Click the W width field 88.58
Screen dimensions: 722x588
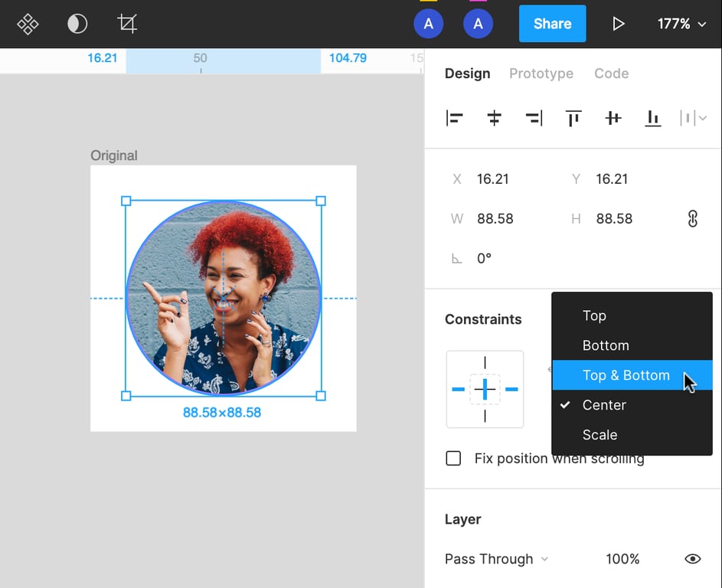495,219
